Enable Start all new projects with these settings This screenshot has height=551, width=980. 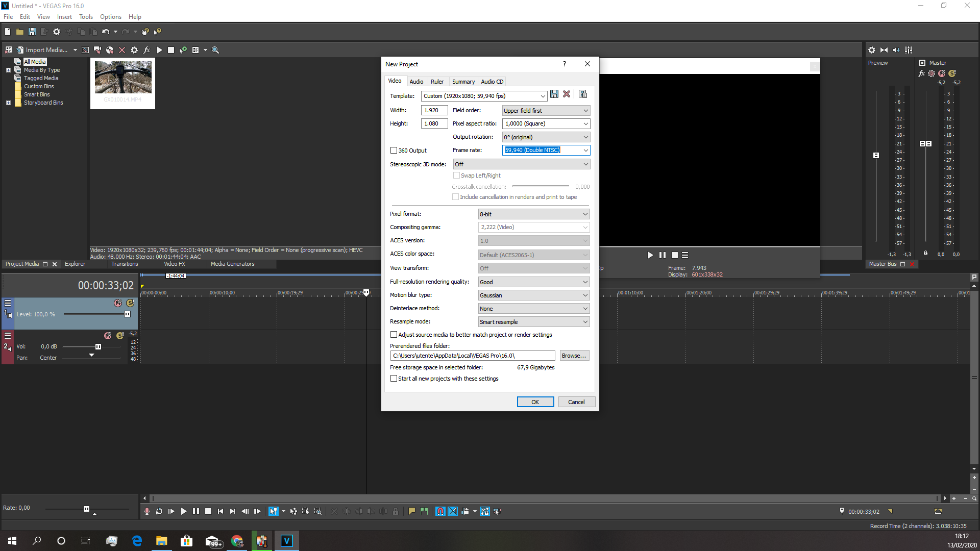(x=394, y=378)
